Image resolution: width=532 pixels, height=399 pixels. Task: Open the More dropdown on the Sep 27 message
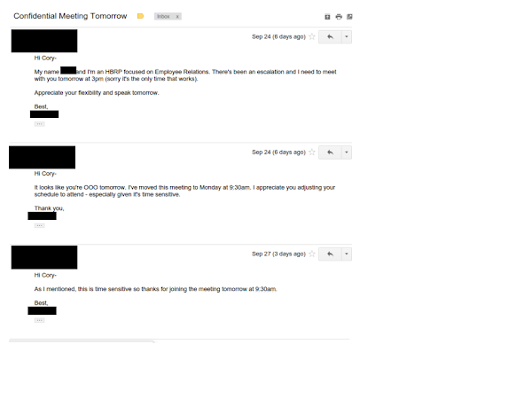(x=347, y=254)
